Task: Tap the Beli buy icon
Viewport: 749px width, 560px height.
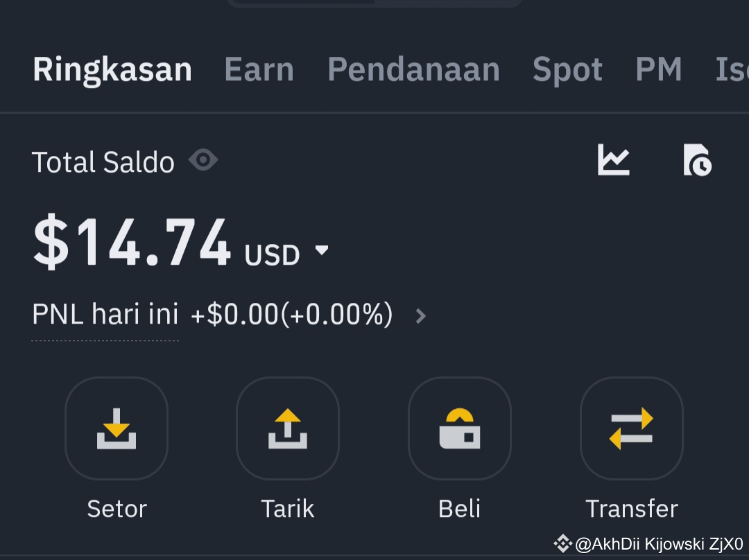Action: point(460,428)
